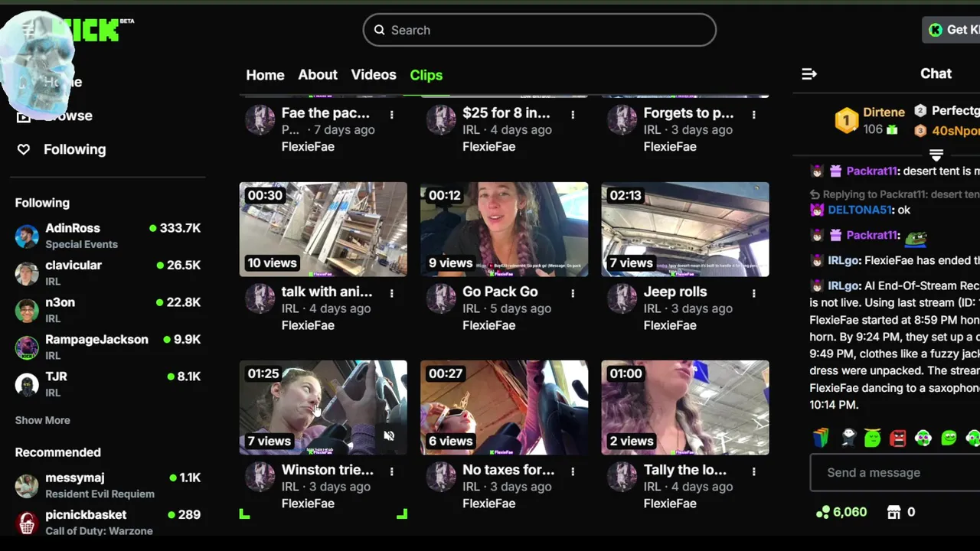Click the "Chat" panel heading
The image size is (980, 551).
936,73
